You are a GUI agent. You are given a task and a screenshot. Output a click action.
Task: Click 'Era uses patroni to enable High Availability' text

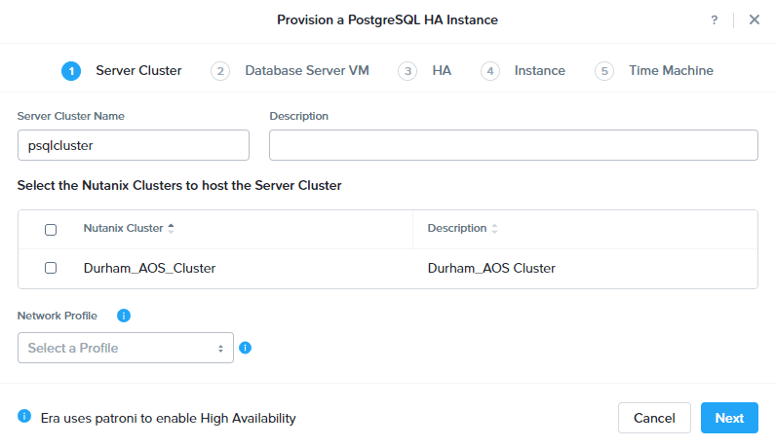pyautogui.click(x=168, y=418)
